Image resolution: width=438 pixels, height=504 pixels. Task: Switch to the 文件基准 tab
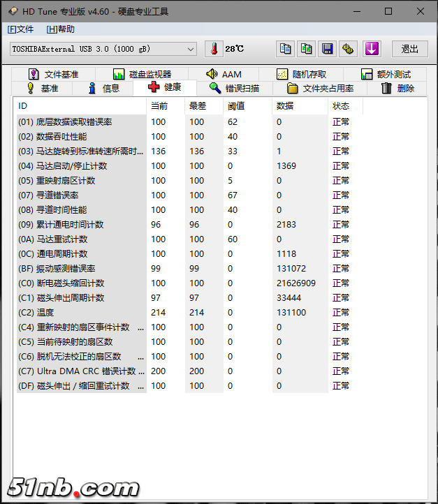point(53,74)
